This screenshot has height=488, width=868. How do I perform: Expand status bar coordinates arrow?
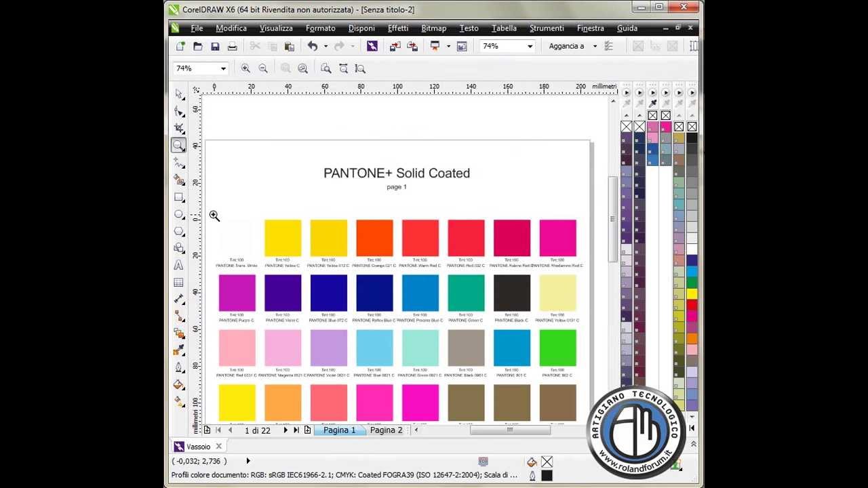pyautogui.click(x=248, y=461)
